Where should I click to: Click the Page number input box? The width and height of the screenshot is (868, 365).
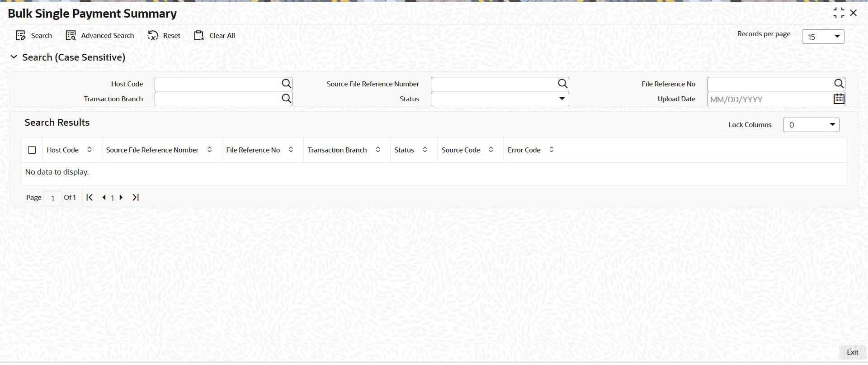(53, 198)
